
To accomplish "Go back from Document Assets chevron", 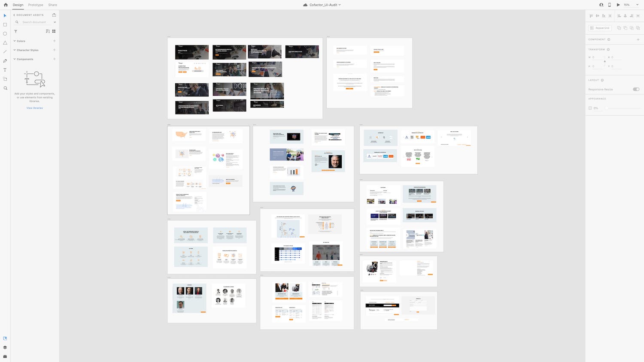I will [x=14, y=15].
